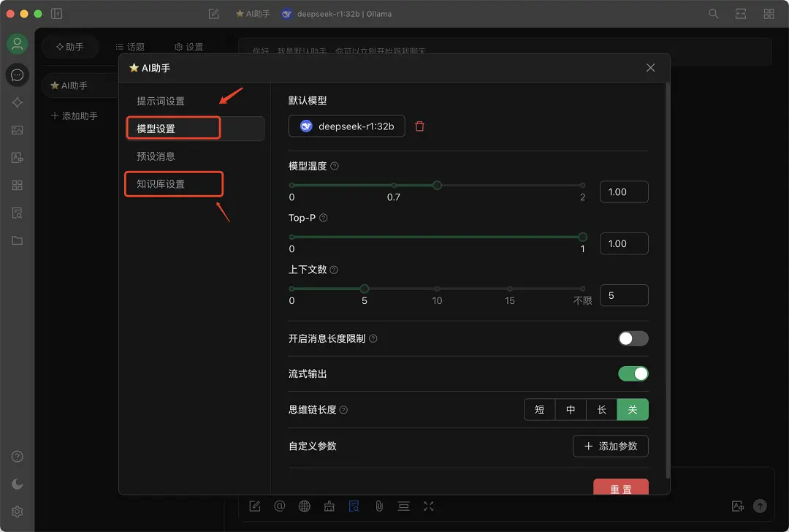Attach a file using the paperclip icon
Screen dimensions: 789x532
coord(378,506)
